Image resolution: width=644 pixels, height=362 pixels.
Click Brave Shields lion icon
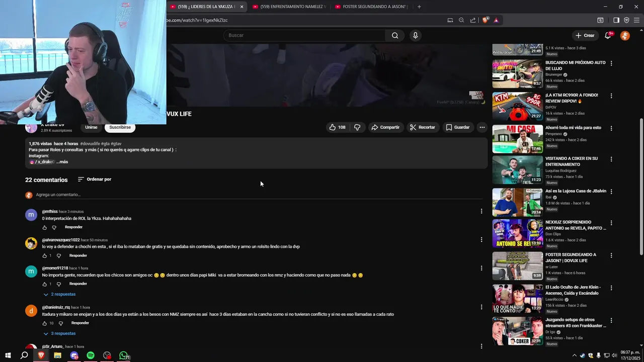click(x=485, y=20)
